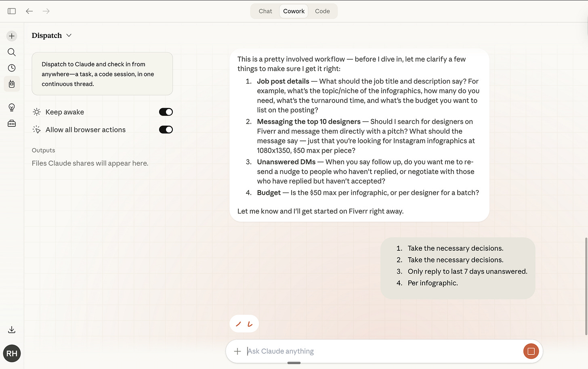Click the 'Per infographic.' reply line
Screen dimensions: 588x369
(433, 283)
